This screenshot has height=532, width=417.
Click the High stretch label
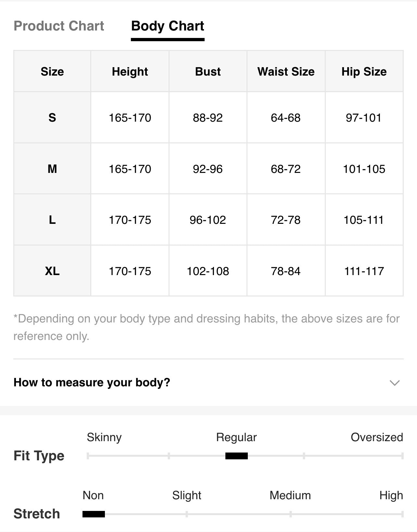click(391, 495)
